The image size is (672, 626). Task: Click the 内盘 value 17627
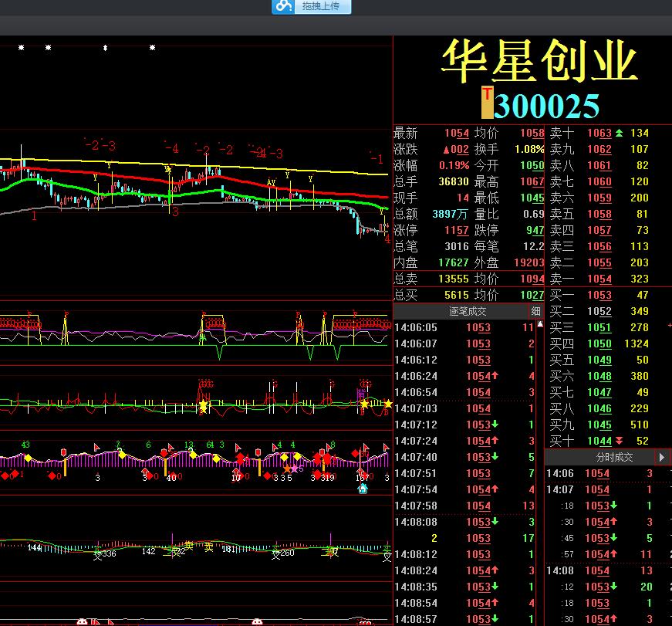point(454,262)
